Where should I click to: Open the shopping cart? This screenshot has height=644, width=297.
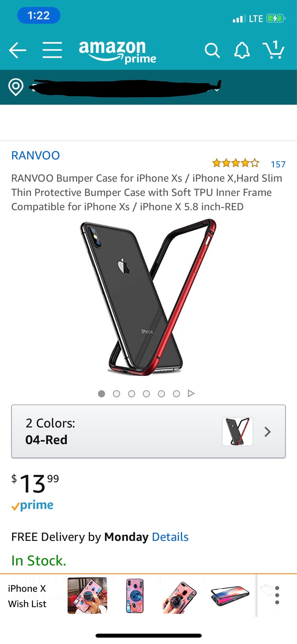tap(274, 50)
